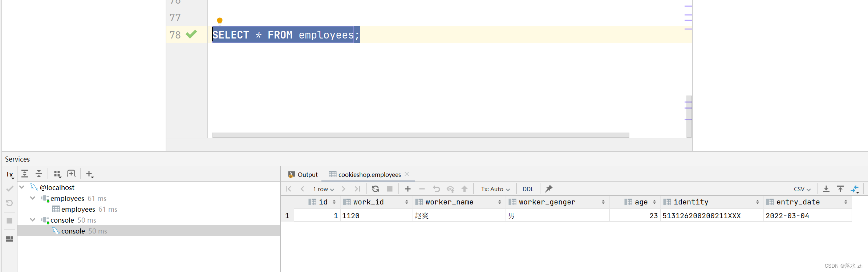Click the Pin Tab icon
The image size is (868, 272).
(x=549, y=189)
